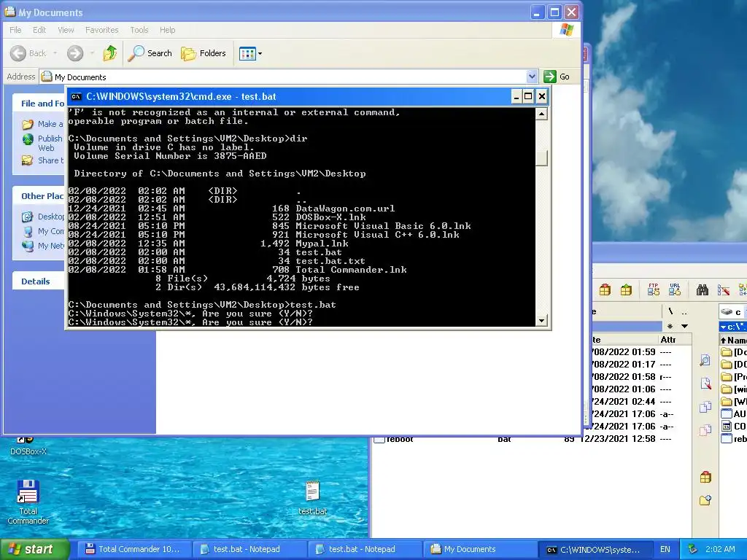The height and width of the screenshot is (560, 747).
Task: Click the lower pack icon in vertical bar
Action: [x=705, y=477]
